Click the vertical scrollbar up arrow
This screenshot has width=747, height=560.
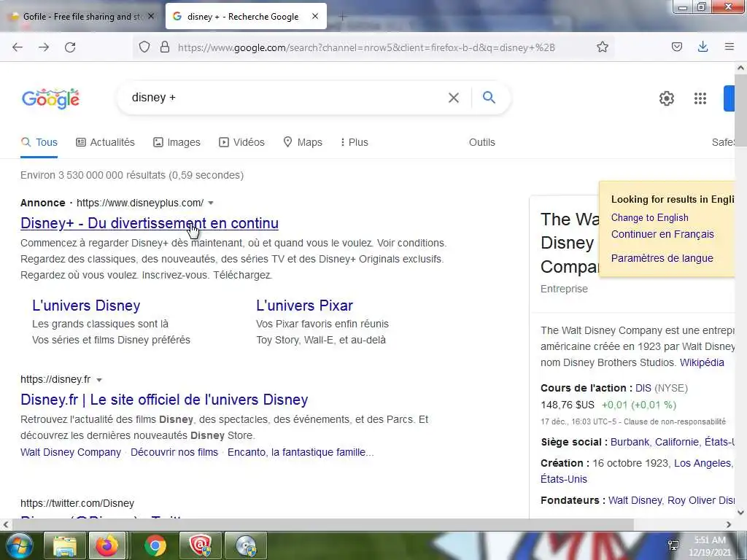[x=741, y=68]
